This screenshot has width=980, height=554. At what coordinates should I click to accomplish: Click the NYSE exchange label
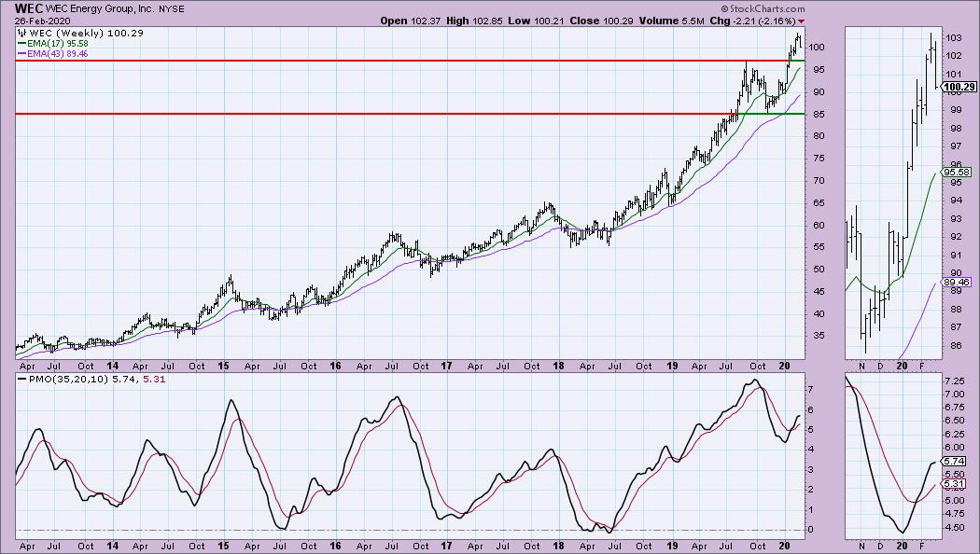coord(171,9)
